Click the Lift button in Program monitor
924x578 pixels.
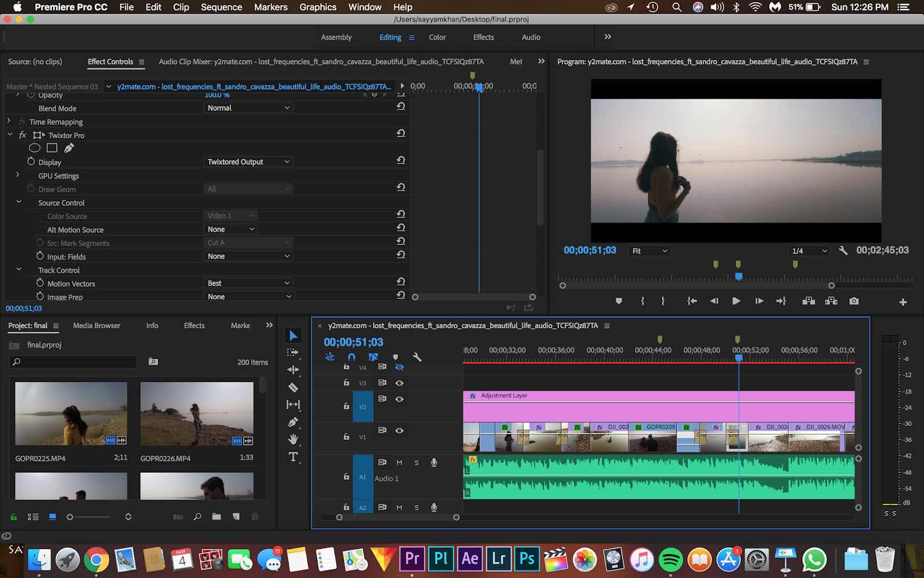pyautogui.click(x=808, y=301)
